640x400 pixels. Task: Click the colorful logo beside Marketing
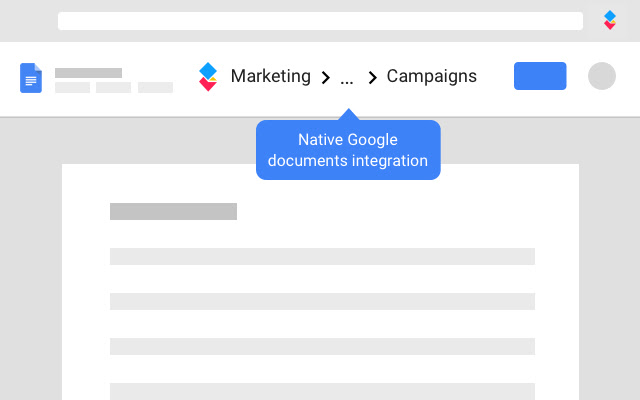click(208, 77)
